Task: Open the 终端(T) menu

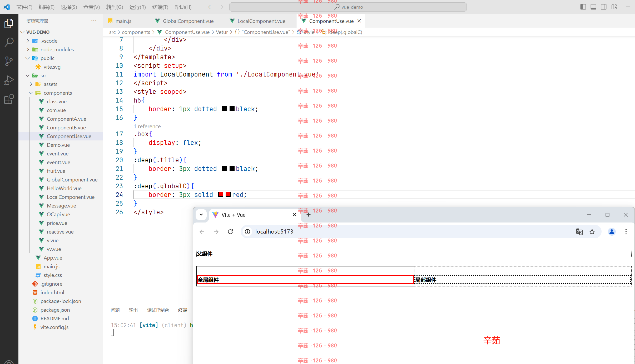Action: [x=160, y=7]
